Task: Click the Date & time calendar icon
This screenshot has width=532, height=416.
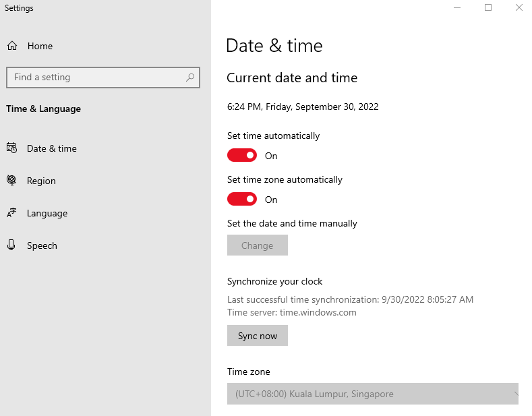Action: [11, 148]
